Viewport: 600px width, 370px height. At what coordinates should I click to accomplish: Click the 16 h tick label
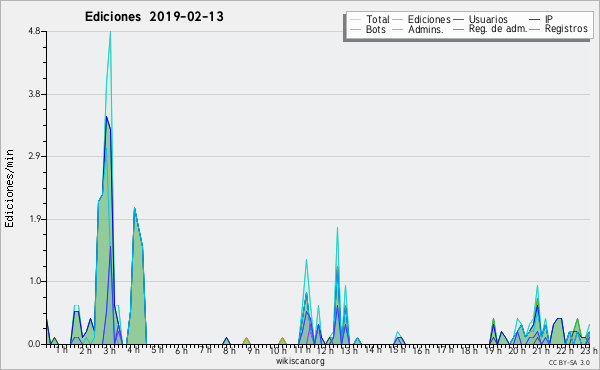421,351
